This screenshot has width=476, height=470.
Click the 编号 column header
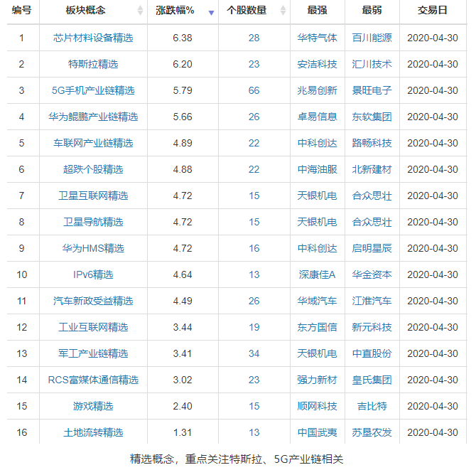(x=21, y=11)
